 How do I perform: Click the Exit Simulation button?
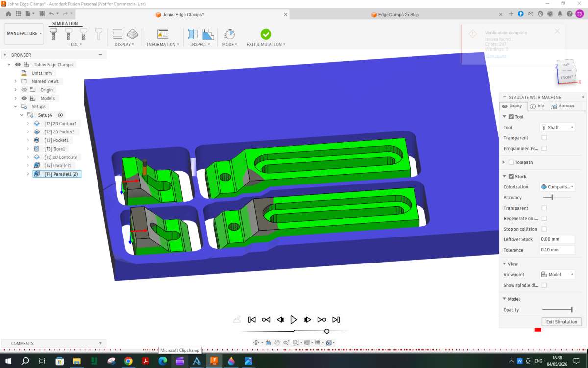[x=562, y=322]
